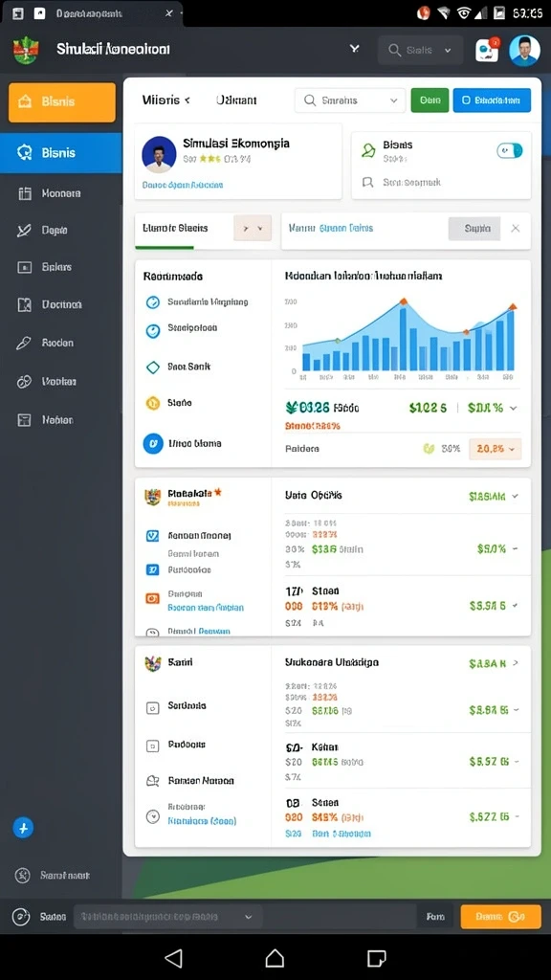This screenshot has width=551, height=980.
Task: Select the first clock circle in the list
Action: (153, 302)
